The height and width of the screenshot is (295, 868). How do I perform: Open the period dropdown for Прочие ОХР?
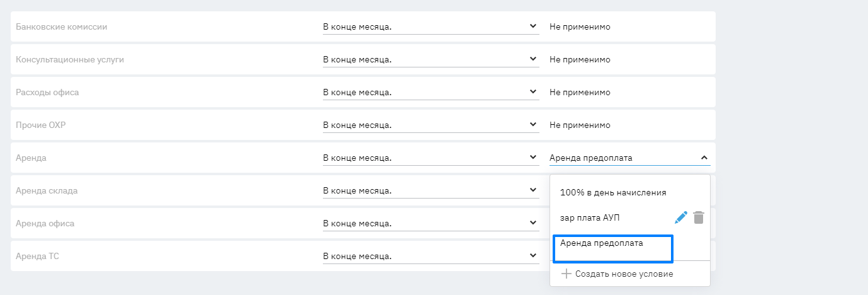pos(431,125)
